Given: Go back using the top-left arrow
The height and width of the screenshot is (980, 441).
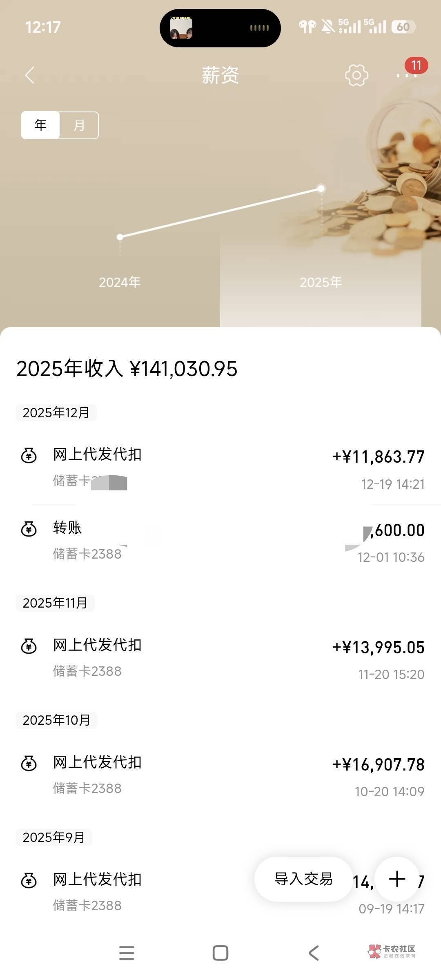Looking at the screenshot, I should [30, 75].
